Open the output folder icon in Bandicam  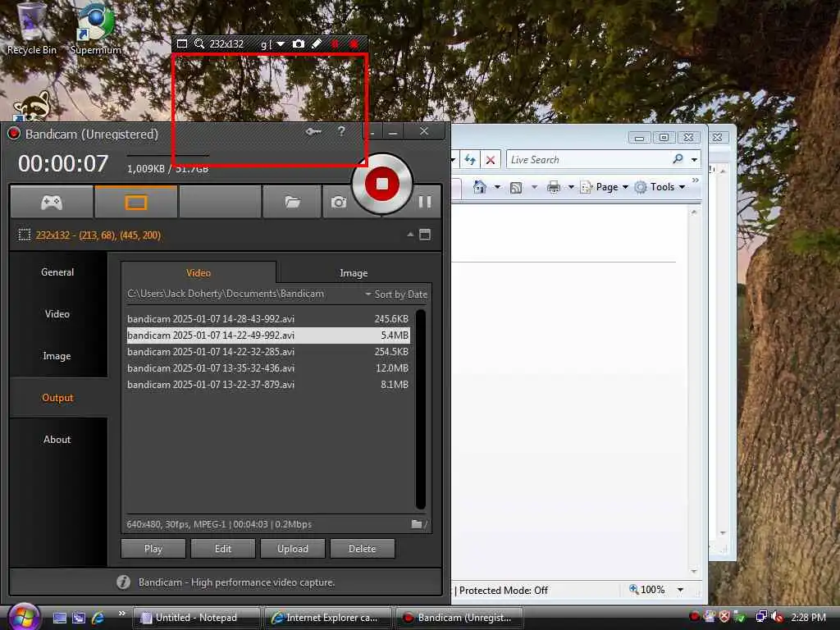292,202
